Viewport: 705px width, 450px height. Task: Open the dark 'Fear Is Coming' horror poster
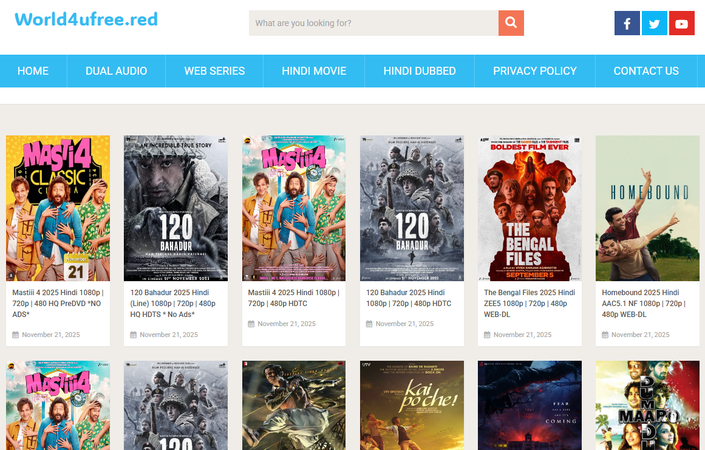point(530,405)
